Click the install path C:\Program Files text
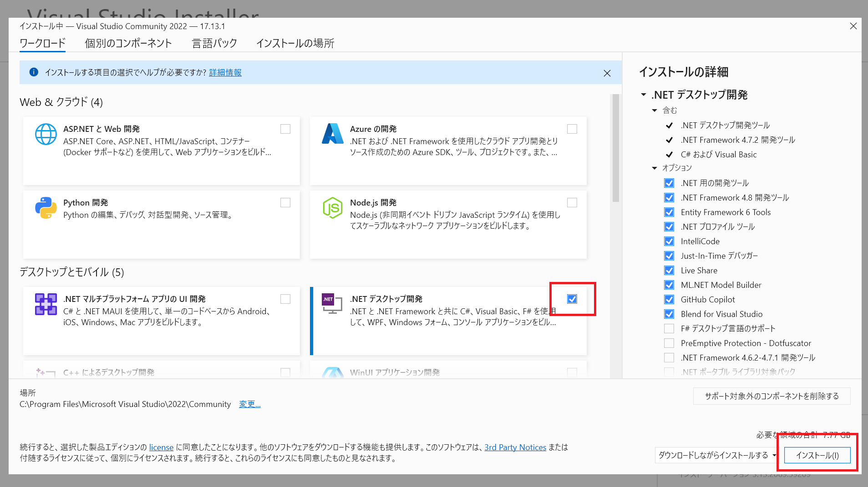Screen dimensions: 868x487 pos(125,404)
